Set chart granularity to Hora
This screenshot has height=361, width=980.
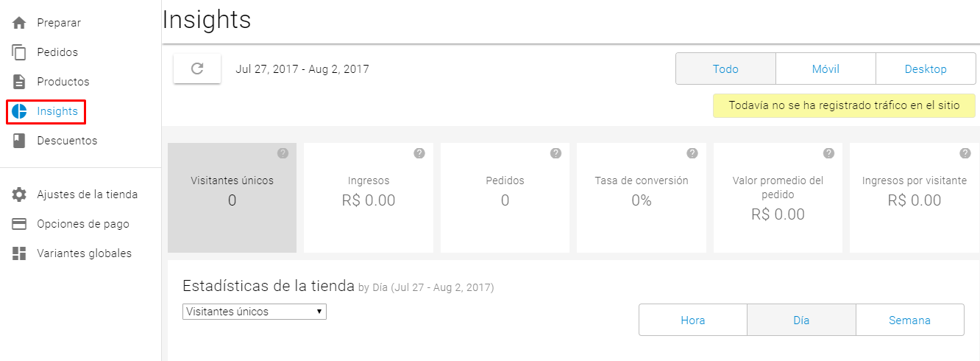[x=693, y=320]
